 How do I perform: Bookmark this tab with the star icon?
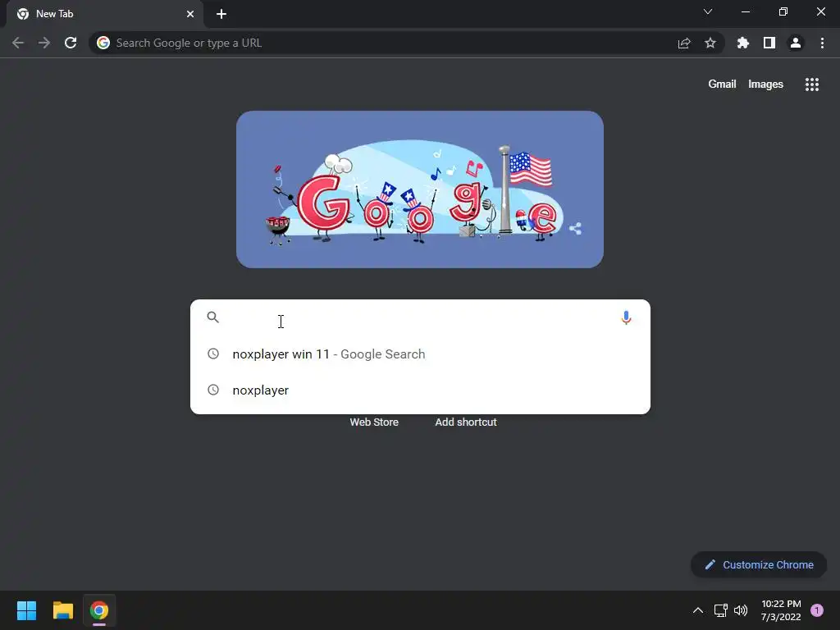click(x=710, y=43)
